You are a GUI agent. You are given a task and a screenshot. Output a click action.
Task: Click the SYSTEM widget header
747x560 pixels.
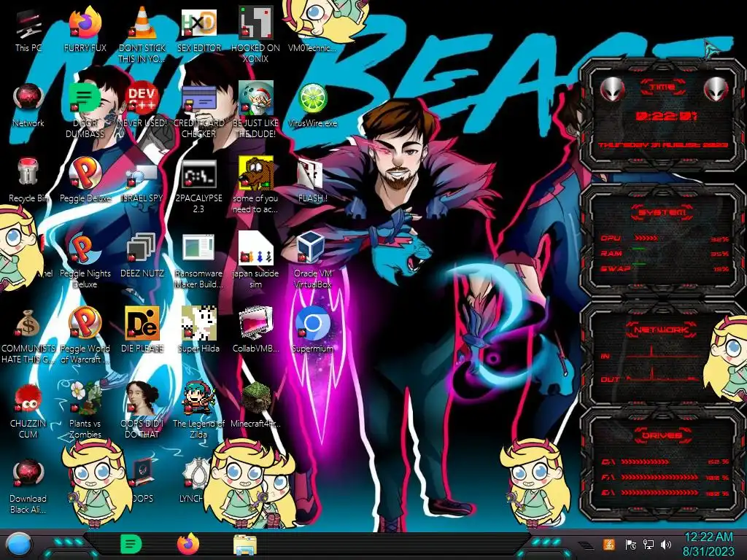pyautogui.click(x=662, y=212)
